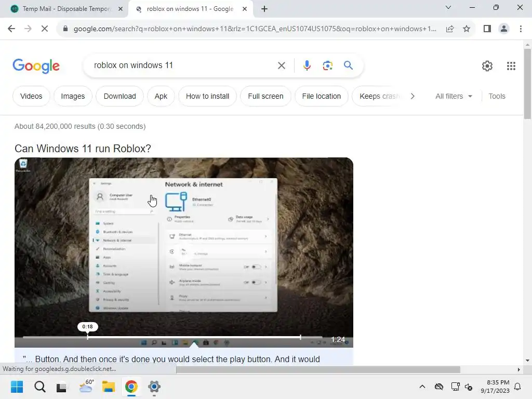Filter results by Images
Viewport: 532px width, 399px height.
(73, 96)
